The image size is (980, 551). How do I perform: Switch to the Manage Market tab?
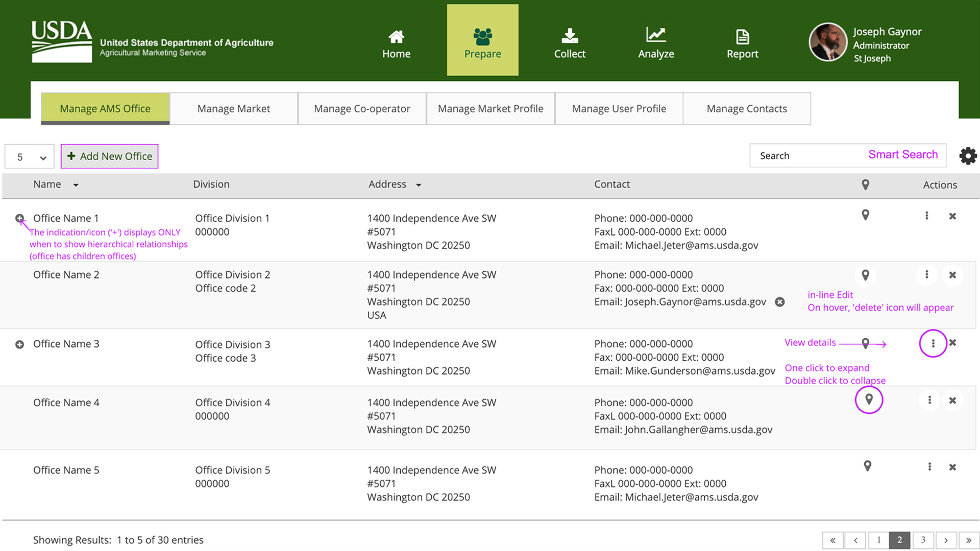pos(233,109)
